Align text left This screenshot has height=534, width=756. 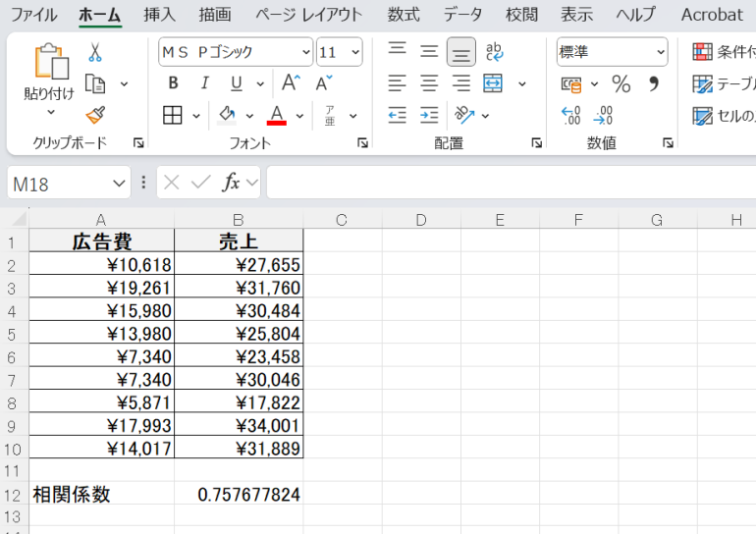[398, 83]
